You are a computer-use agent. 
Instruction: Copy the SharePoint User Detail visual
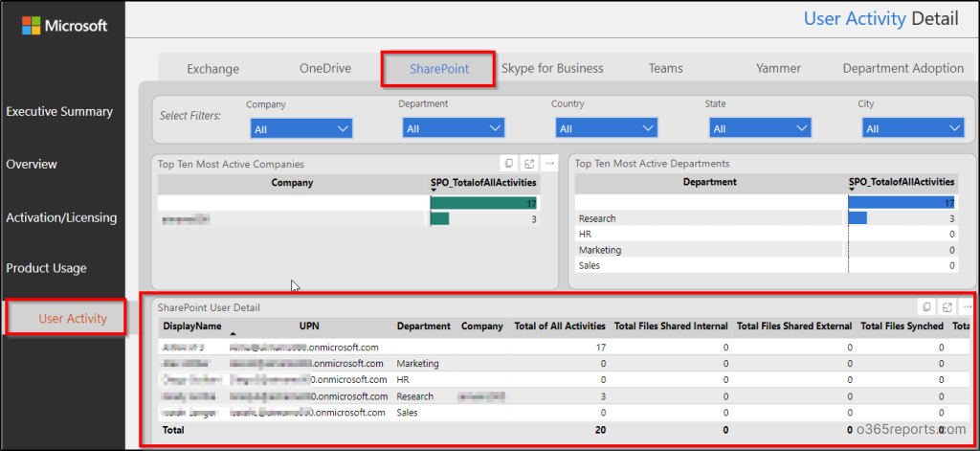tap(926, 307)
